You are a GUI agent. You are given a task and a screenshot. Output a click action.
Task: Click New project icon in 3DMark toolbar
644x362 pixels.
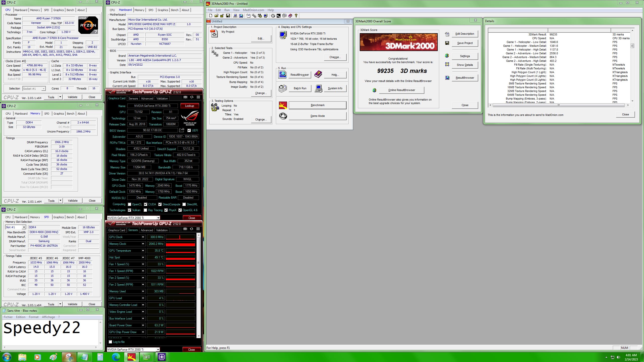tap(211, 16)
